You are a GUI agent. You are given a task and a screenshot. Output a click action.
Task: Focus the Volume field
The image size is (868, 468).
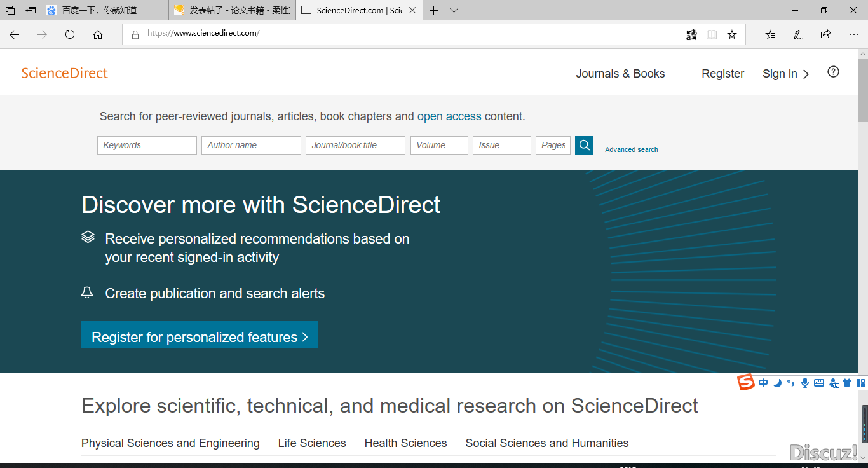pos(439,145)
